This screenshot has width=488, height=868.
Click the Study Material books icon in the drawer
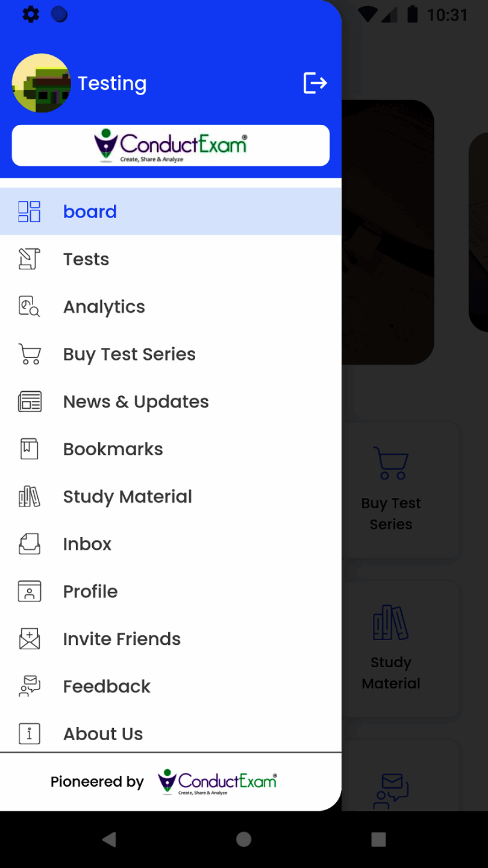[x=30, y=497]
